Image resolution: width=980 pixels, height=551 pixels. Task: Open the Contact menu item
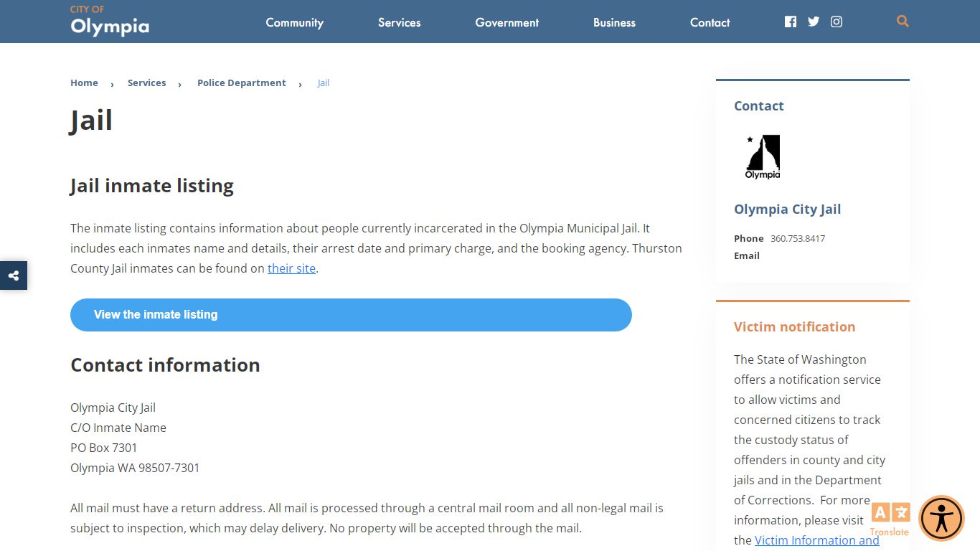710,22
